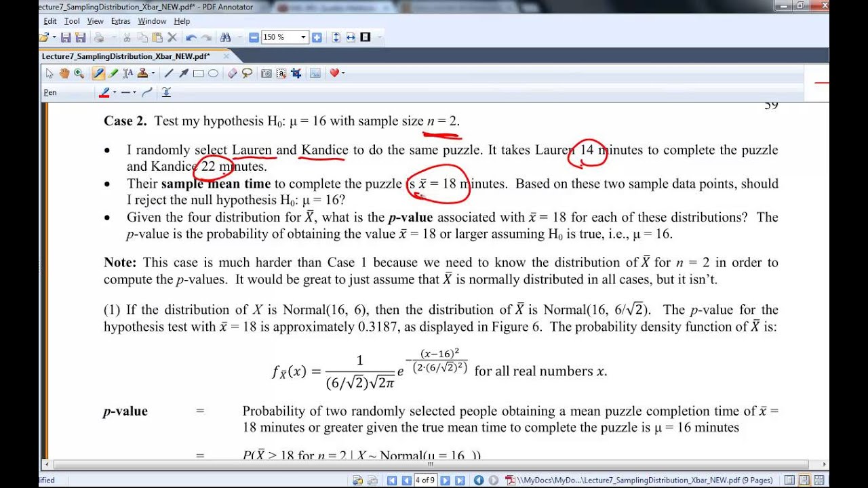Go to previous page button

pyautogui.click(x=406, y=480)
